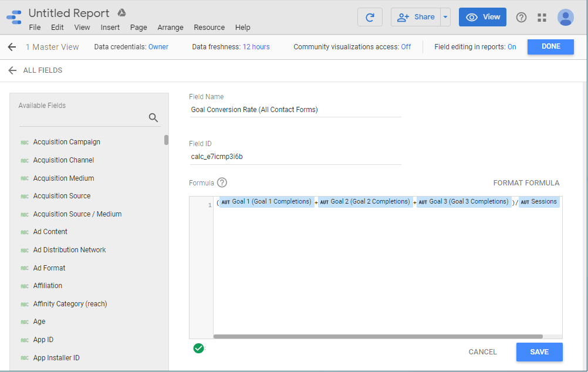Change Data credentials Owner setting

click(x=158, y=47)
